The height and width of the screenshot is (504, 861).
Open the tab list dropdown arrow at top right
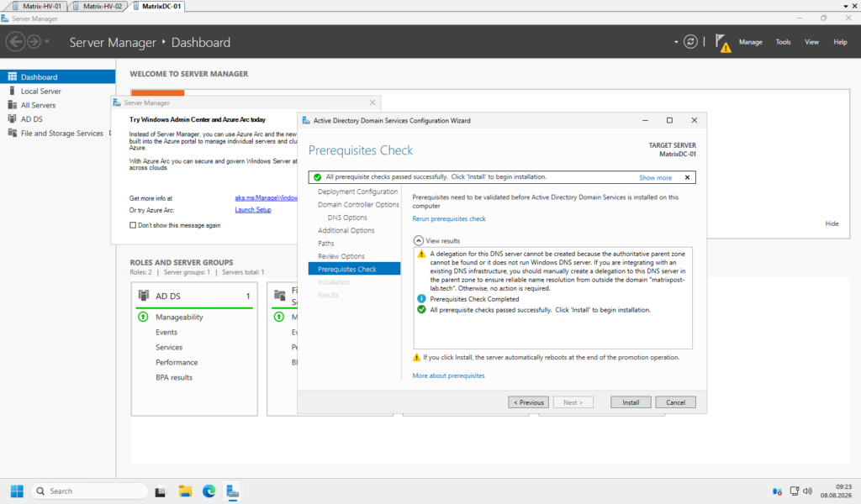(846, 6)
